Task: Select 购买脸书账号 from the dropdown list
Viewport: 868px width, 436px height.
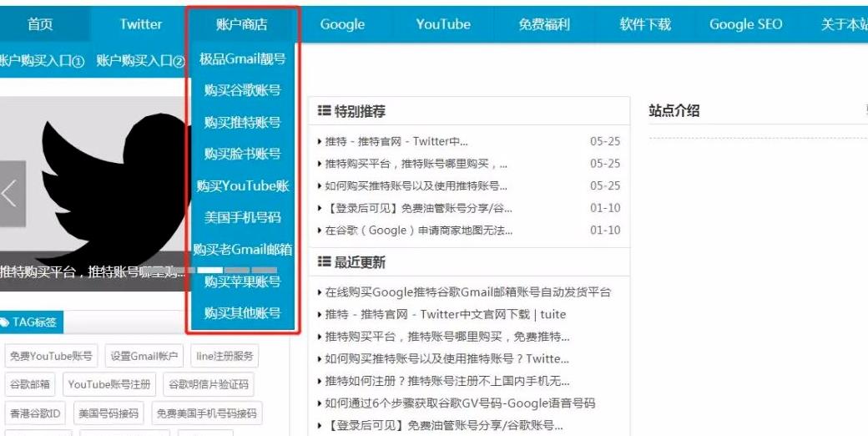Action: 242,154
